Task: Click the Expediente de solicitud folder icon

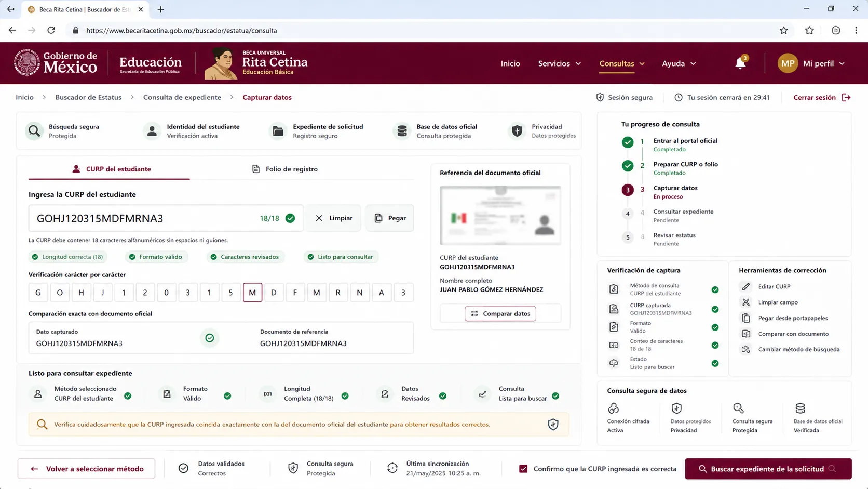Action: pyautogui.click(x=278, y=131)
